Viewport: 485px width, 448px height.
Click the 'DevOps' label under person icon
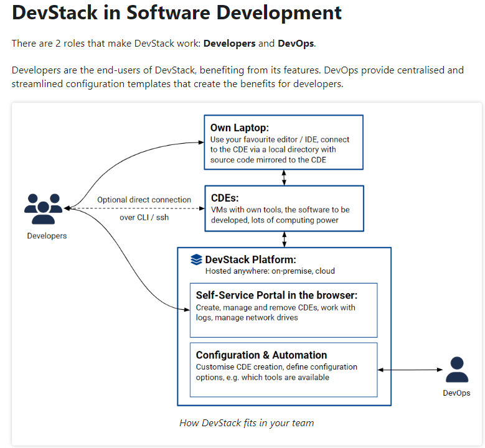point(456,393)
